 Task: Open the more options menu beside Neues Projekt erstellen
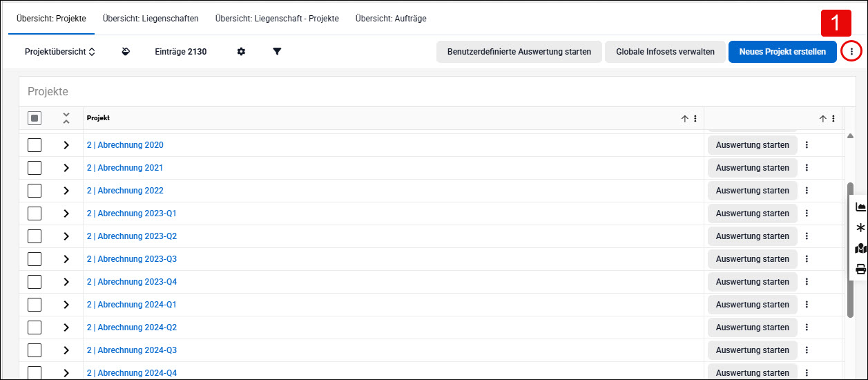coord(851,52)
